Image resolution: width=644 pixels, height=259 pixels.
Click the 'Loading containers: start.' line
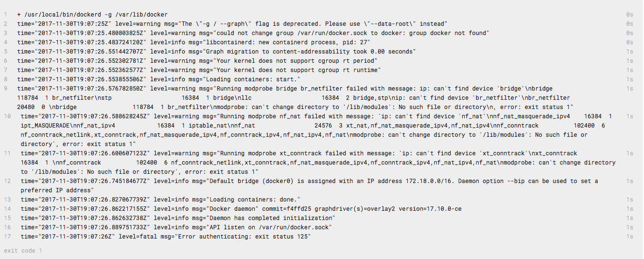pos(158,79)
